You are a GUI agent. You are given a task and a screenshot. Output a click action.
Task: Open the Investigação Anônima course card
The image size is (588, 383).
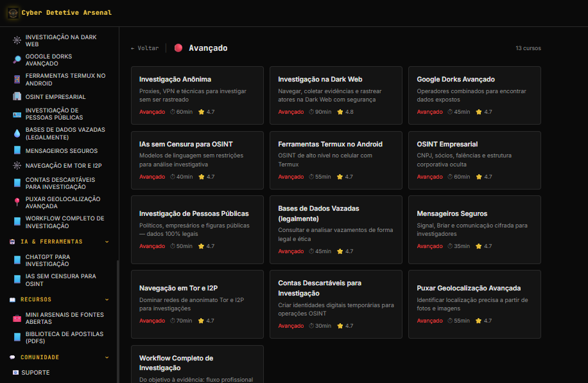pyautogui.click(x=197, y=95)
